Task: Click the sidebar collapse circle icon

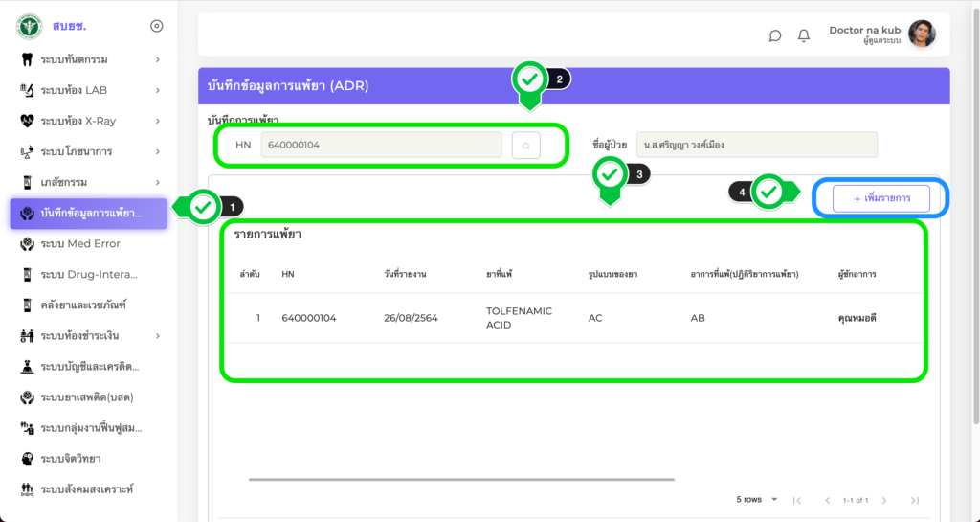Action: tap(157, 26)
